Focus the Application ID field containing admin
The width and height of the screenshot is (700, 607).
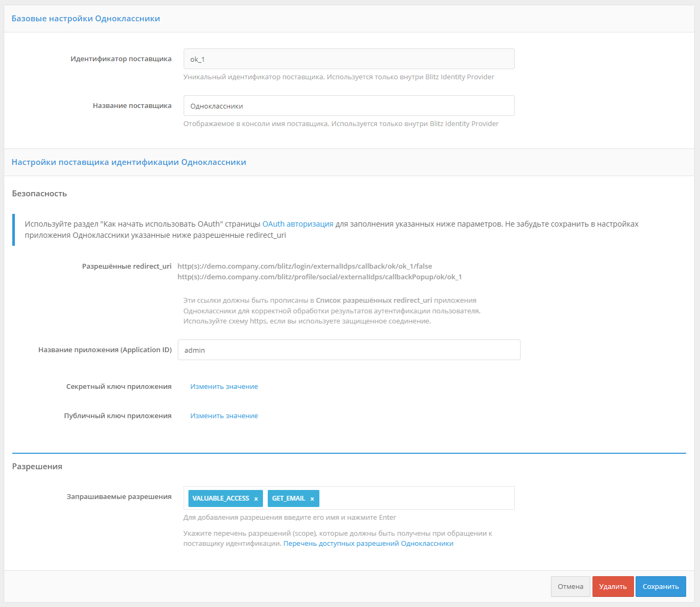click(349, 350)
